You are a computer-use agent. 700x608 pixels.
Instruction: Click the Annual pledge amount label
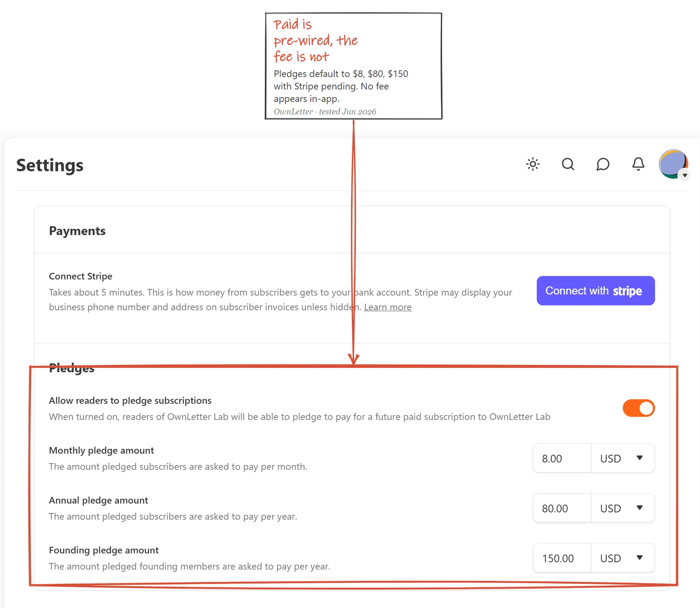click(98, 500)
